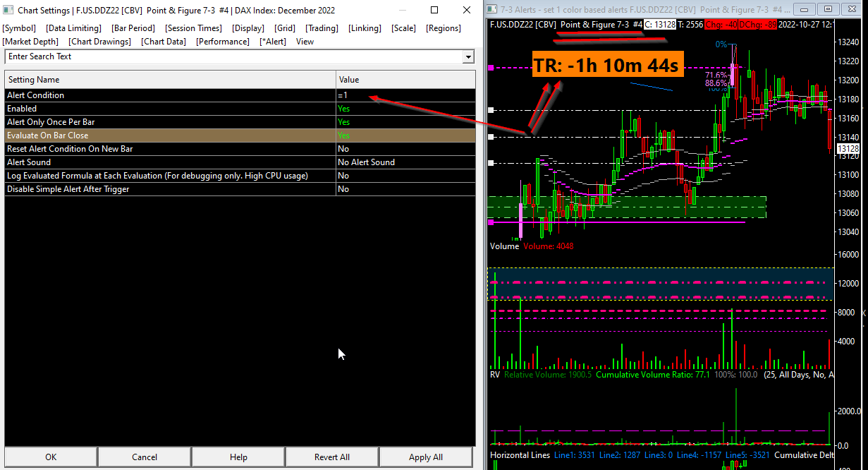Click the Enter Search Text field
Screen dimensions: 868x470
click(233, 56)
